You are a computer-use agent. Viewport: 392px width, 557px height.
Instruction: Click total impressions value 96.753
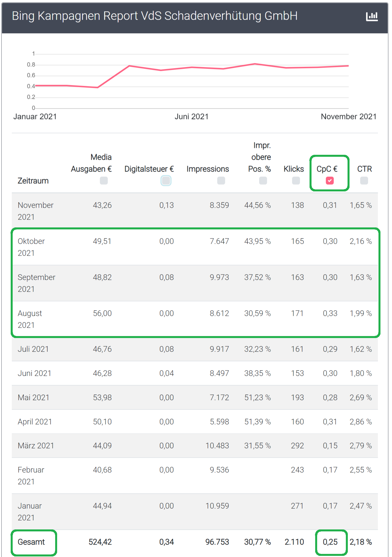[x=217, y=542]
